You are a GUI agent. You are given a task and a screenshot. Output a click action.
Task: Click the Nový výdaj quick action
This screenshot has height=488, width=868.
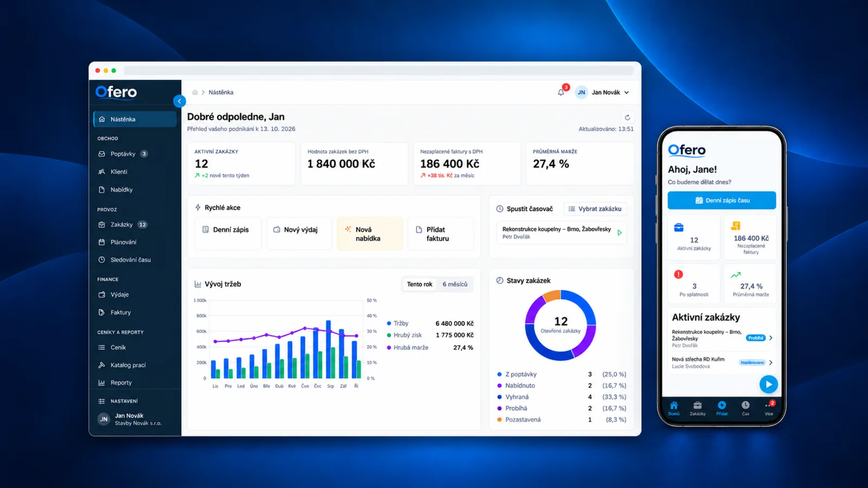[x=299, y=234]
